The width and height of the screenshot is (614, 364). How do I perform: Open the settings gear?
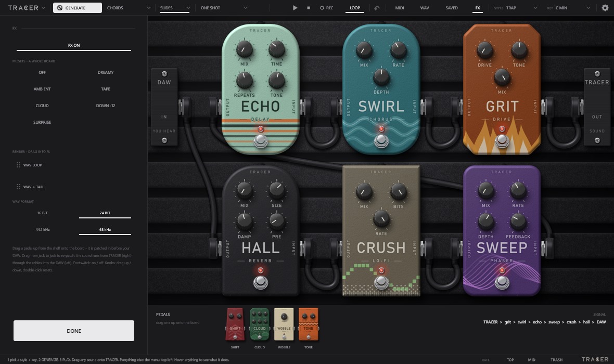coord(605,8)
